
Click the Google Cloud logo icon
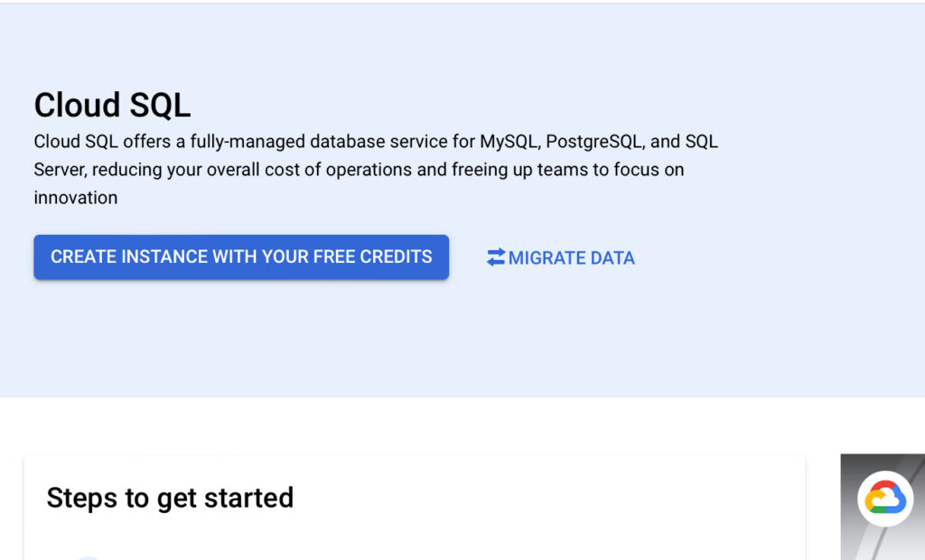(x=884, y=499)
